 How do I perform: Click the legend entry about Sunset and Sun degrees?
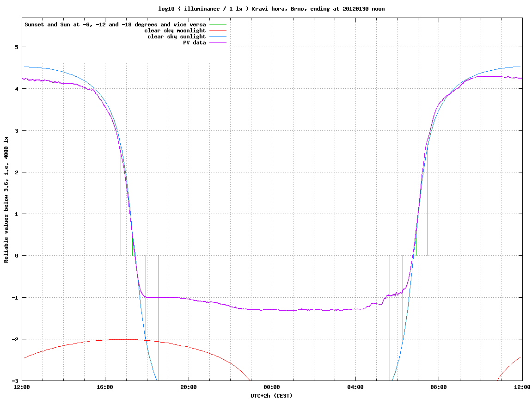pyautogui.click(x=116, y=25)
